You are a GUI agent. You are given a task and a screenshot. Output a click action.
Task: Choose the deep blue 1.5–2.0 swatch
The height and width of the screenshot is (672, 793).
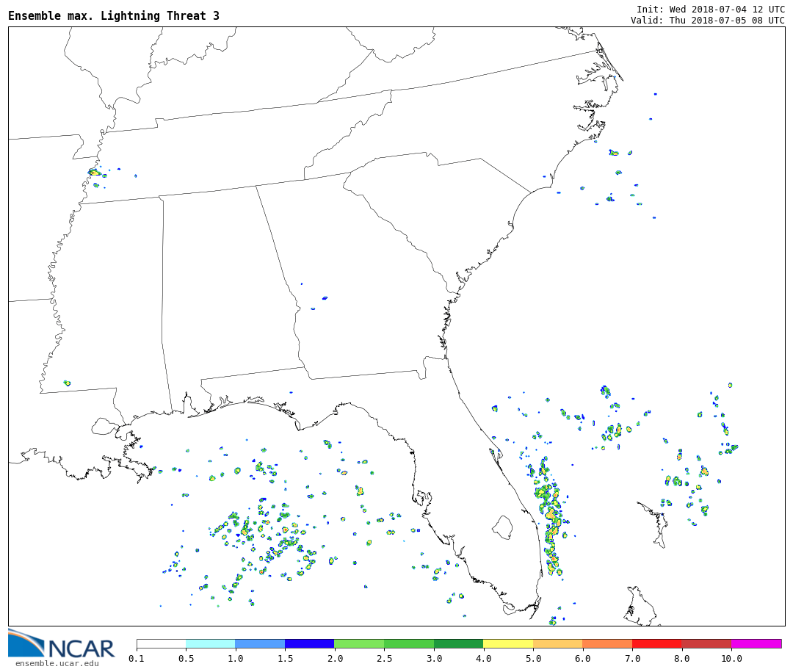click(309, 643)
